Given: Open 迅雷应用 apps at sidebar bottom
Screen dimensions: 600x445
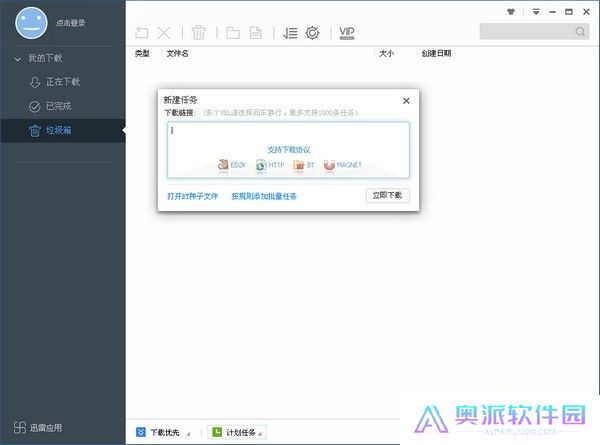Looking at the screenshot, I should [38, 427].
